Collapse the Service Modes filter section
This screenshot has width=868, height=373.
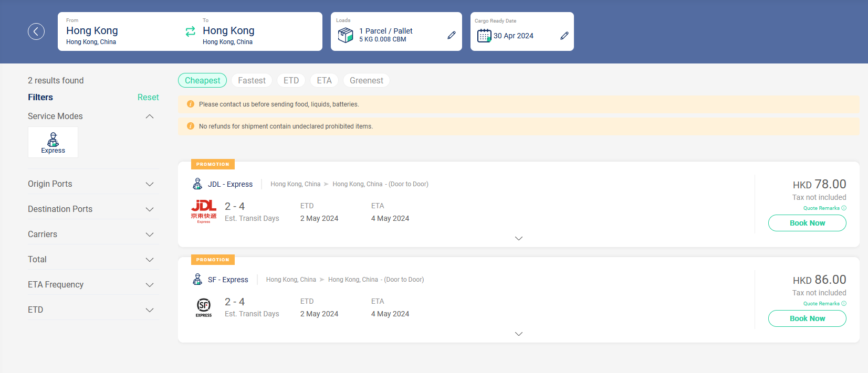click(150, 116)
